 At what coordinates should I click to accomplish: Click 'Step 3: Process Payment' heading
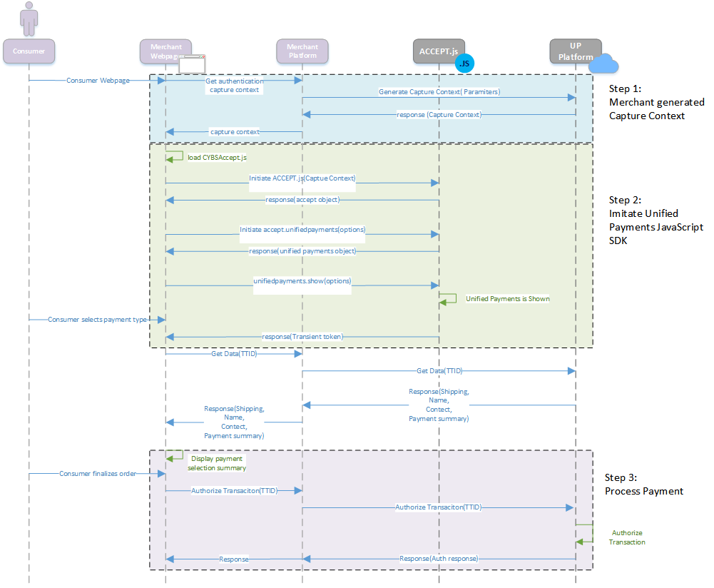coord(644,484)
